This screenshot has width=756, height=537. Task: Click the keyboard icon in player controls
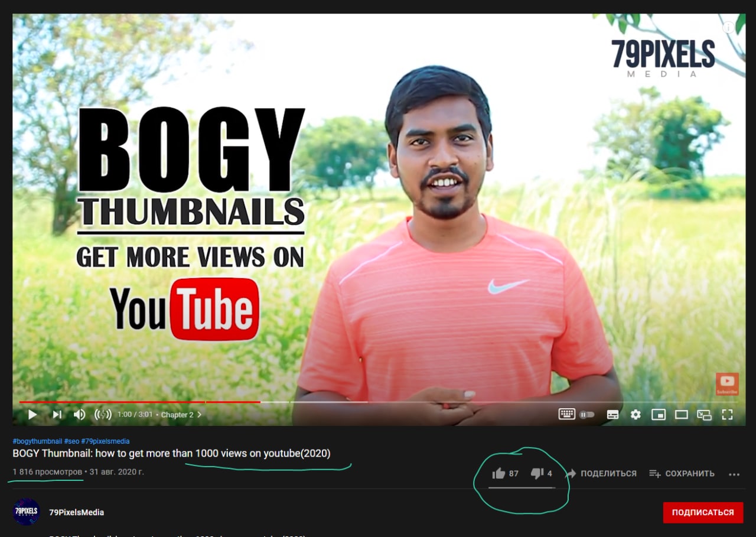566,414
